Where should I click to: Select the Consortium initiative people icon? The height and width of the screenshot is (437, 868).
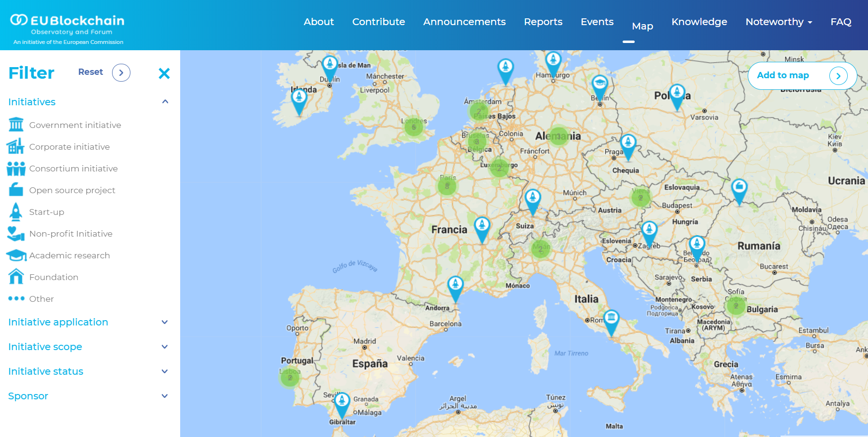click(x=16, y=168)
